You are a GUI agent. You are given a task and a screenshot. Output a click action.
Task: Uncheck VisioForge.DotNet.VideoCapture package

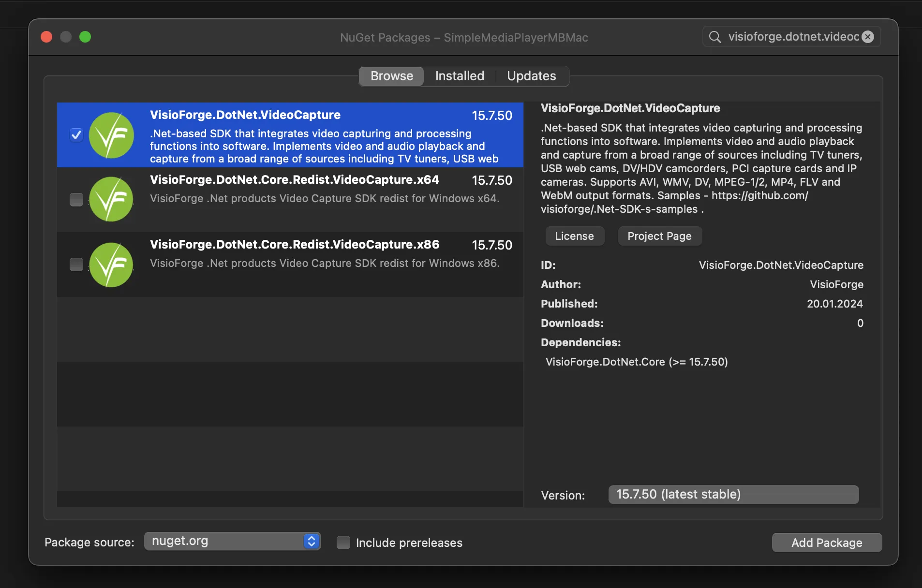76,135
